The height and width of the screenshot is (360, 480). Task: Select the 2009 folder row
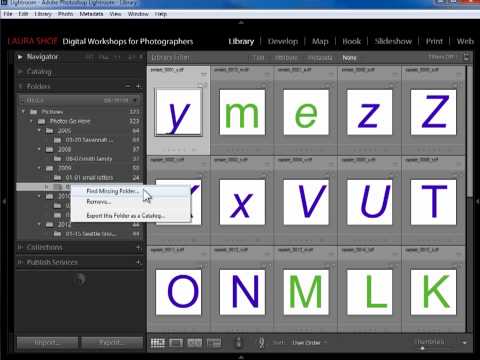(x=79, y=168)
